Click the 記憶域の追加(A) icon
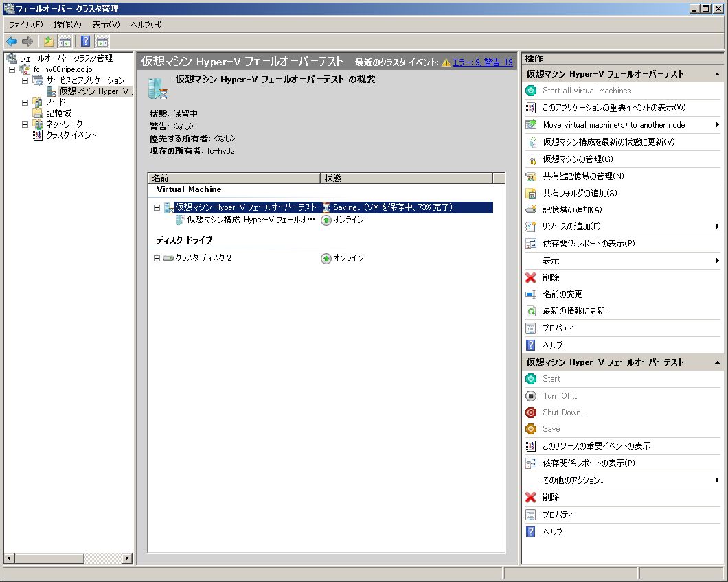This screenshot has width=728, height=582. point(531,210)
